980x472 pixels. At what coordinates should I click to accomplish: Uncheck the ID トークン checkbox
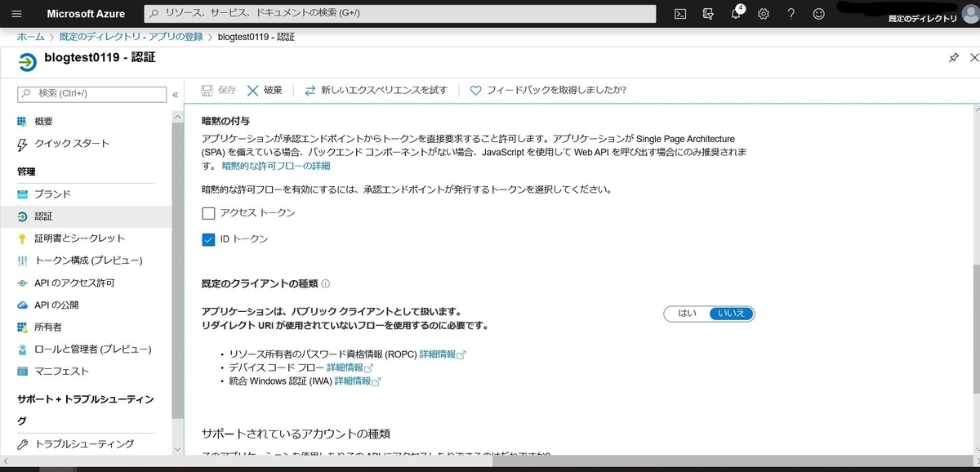209,239
